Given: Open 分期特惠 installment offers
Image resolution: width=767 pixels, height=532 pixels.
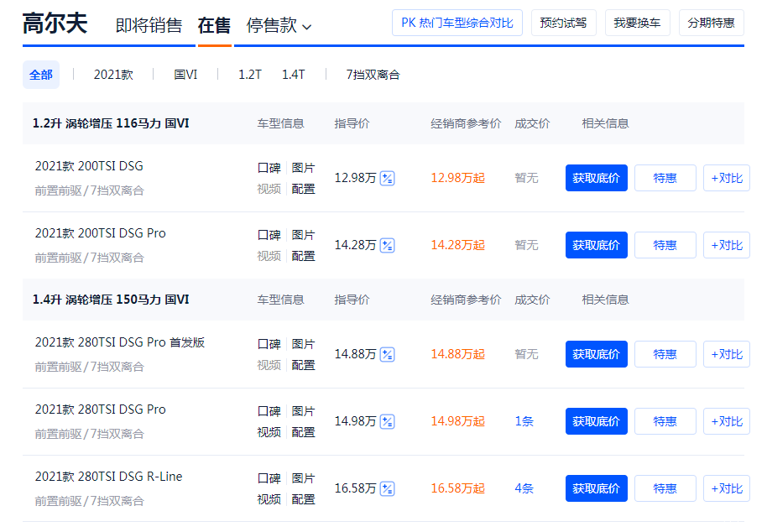Looking at the screenshot, I should (x=711, y=23).
